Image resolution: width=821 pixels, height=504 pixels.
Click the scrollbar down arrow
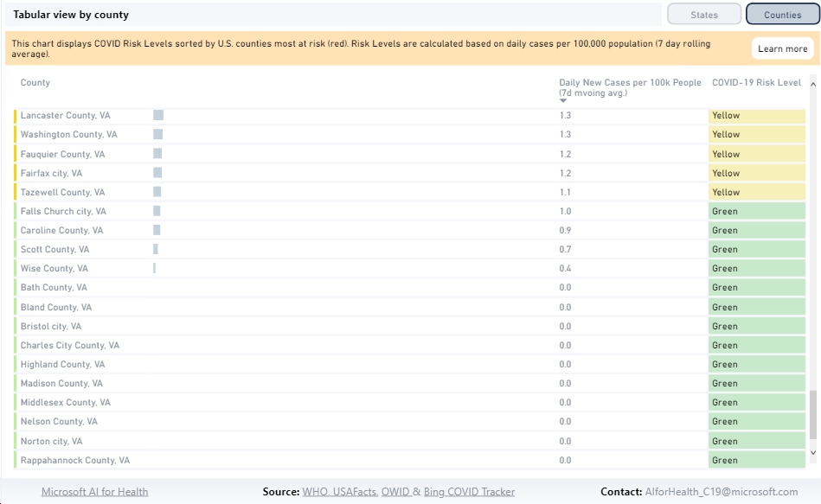point(812,453)
